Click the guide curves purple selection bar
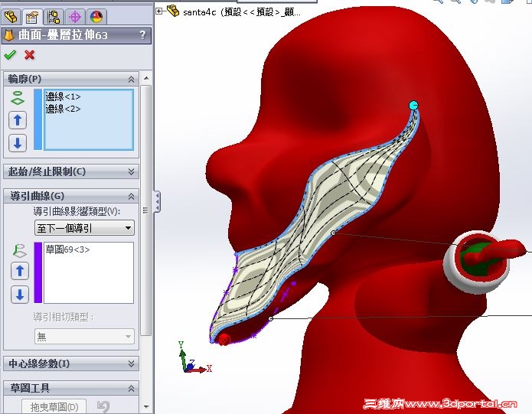 tap(38, 272)
